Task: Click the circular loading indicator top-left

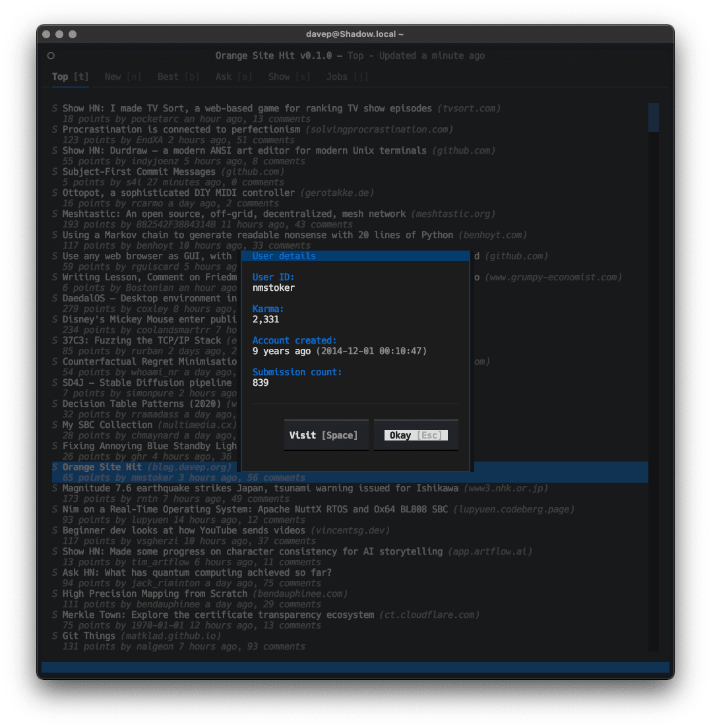Action: pyautogui.click(x=51, y=56)
